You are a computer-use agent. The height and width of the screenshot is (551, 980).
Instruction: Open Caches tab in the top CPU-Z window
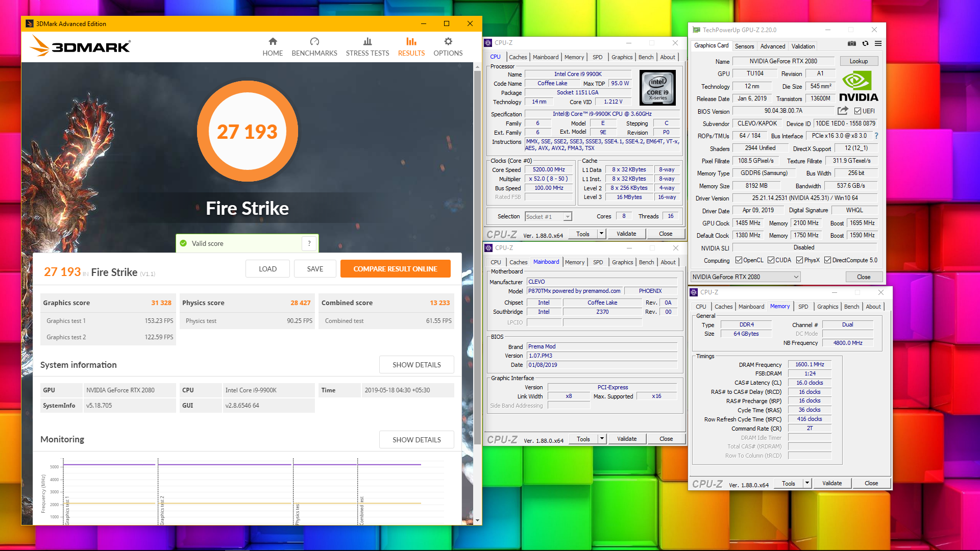pos(518,57)
